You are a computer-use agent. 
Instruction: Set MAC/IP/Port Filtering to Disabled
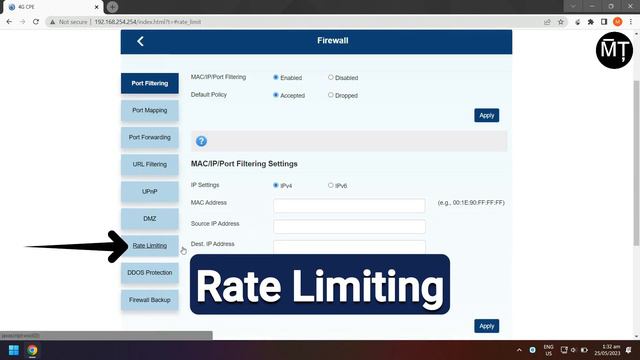click(331, 77)
